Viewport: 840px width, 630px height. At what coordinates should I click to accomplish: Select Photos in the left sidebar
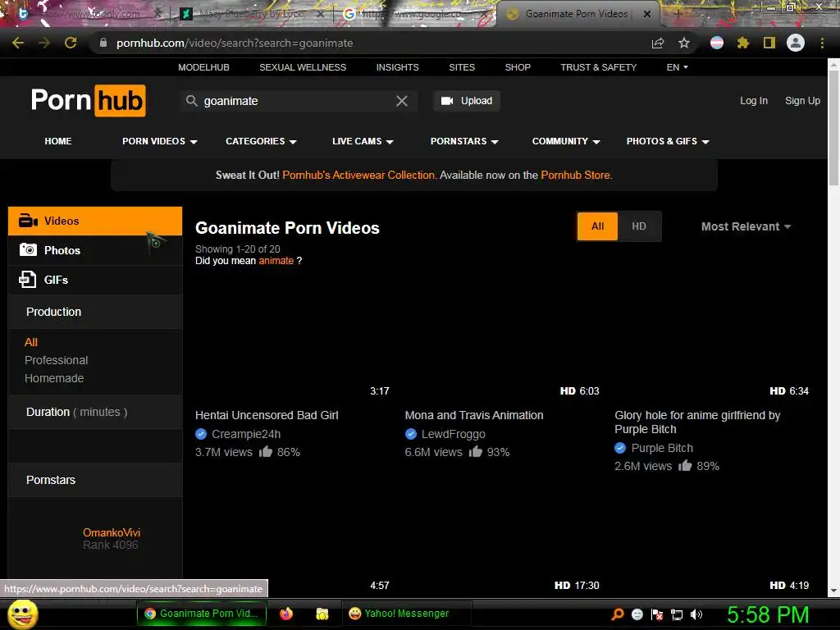95,250
